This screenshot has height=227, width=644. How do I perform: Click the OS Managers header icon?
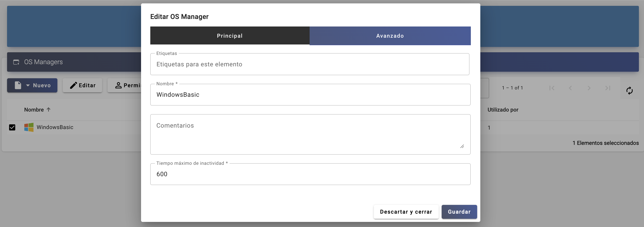click(16, 62)
